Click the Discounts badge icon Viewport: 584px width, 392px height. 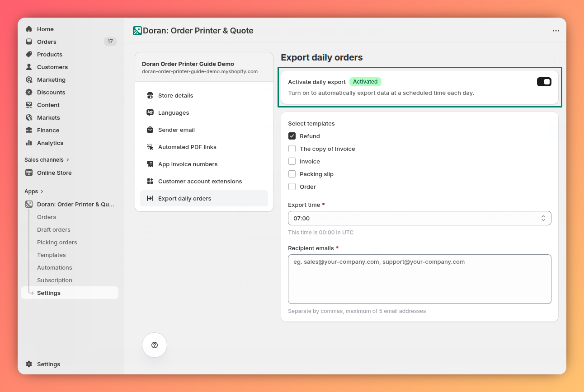29,92
